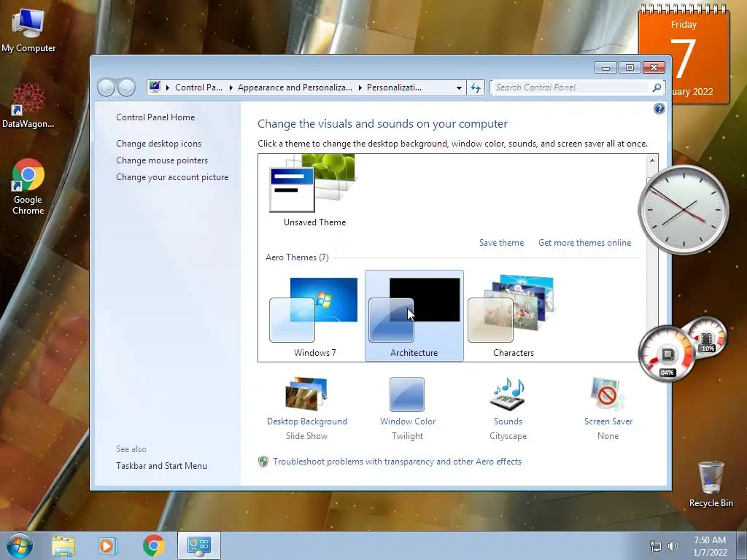Open Chrome from the taskbar

coord(153,545)
